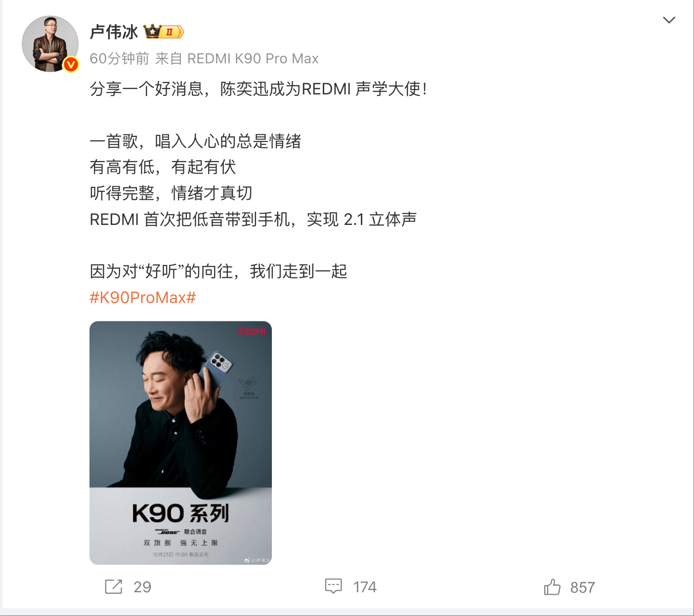Click the repost count 29

tap(142, 587)
